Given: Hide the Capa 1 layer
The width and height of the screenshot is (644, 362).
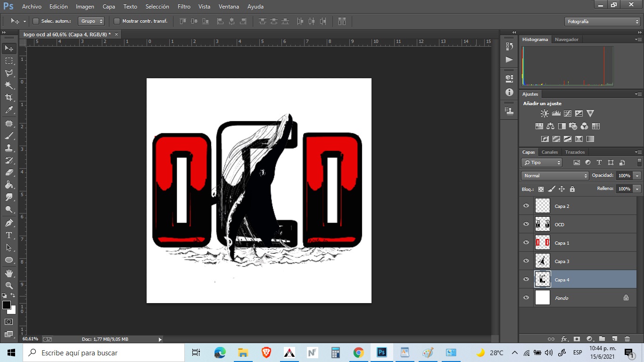Looking at the screenshot, I should coord(526,243).
